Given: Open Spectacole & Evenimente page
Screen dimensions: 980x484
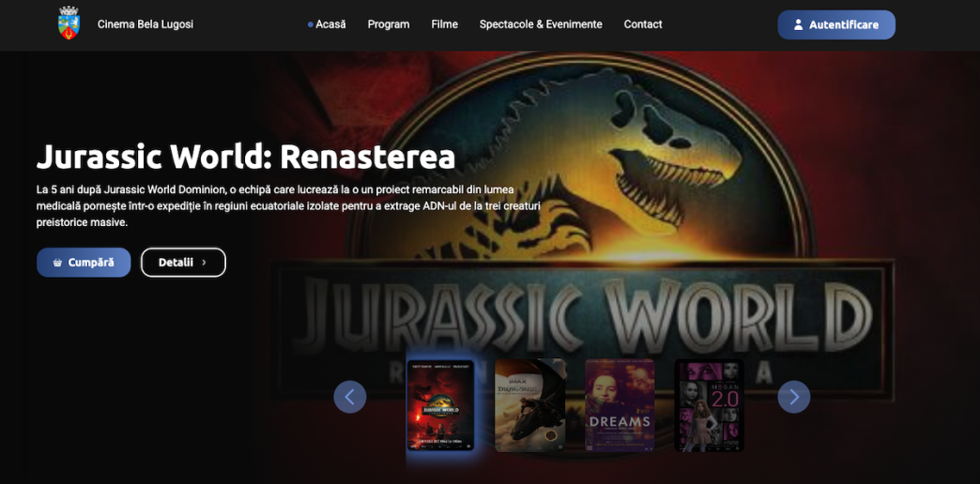Looking at the screenshot, I should pyautogui.click(x=541, y=24).
